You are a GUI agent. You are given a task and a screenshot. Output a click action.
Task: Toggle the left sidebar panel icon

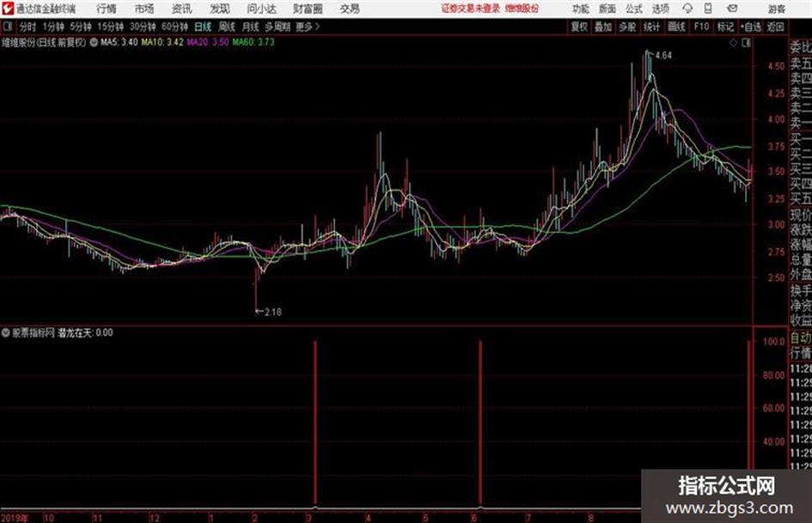click(x=7, y=27)
